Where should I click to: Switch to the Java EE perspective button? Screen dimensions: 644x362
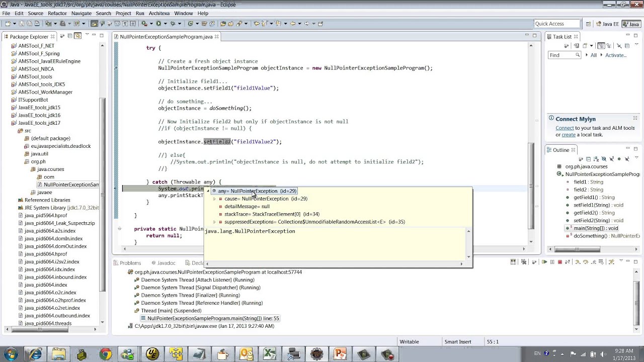coord(607,23)
